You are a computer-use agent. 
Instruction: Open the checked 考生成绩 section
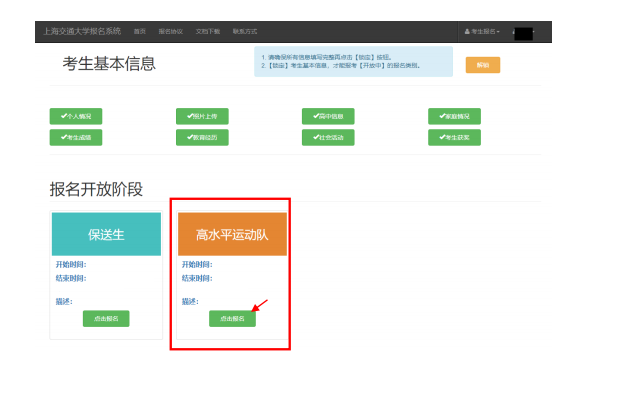[x=76, y=137]
